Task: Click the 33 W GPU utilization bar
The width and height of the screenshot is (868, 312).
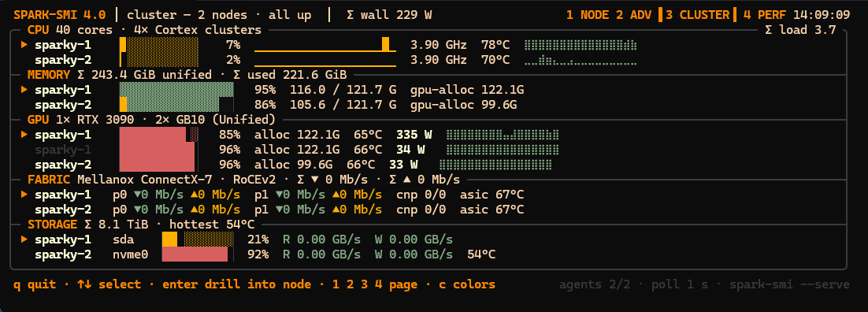Action: (159, 165)
